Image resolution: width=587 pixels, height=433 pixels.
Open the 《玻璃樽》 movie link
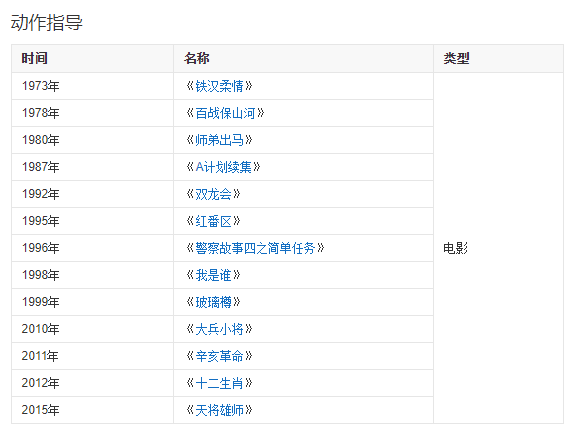(213, 302)
